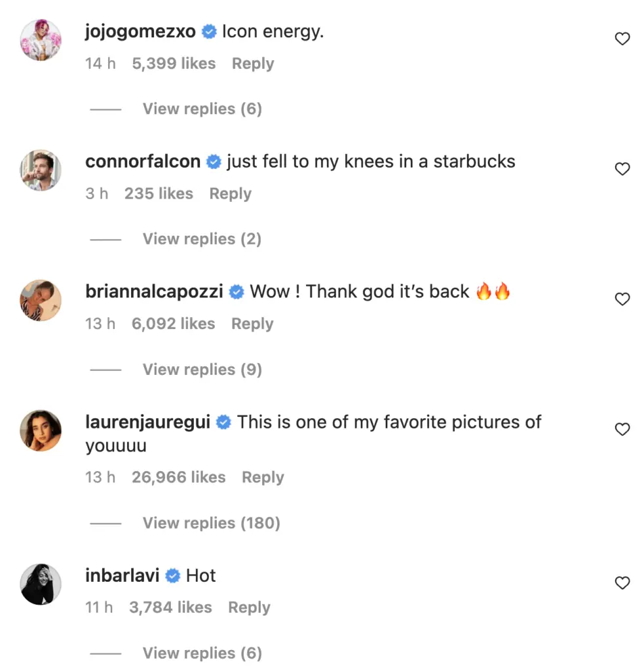Expand the 6 replies under jojogomezxo
644x671 pixels.
[202, 109]
